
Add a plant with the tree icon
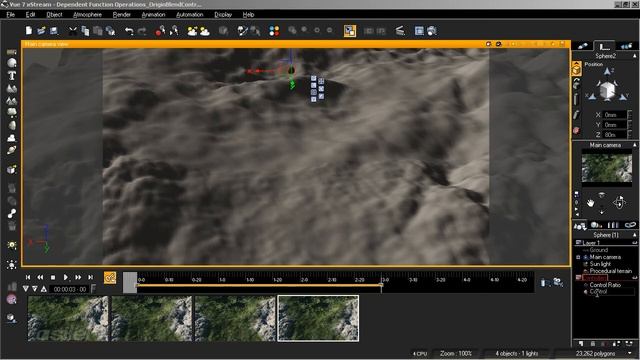click(x=12, y=112)
